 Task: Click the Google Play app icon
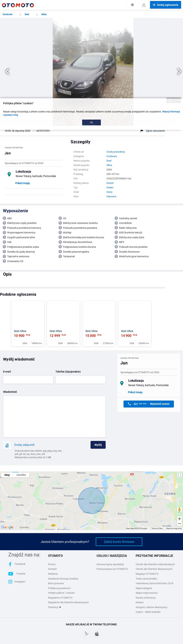[x=86, y=634]
